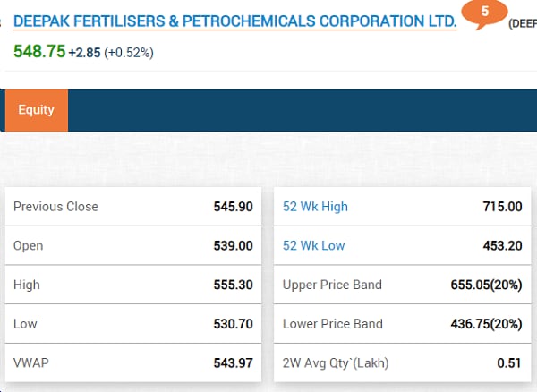
Task: Click the (+0.52%) percentage change
Action: click(129, 53)
